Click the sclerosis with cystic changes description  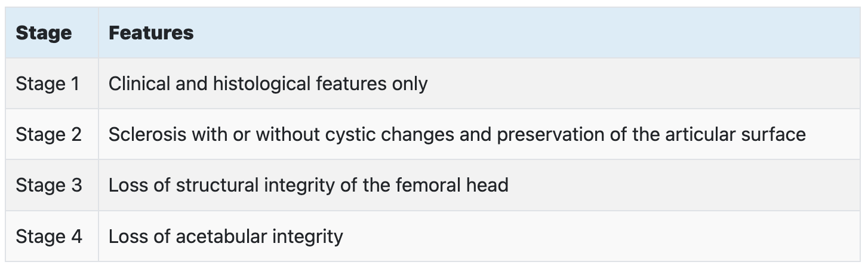click(457, 134)
